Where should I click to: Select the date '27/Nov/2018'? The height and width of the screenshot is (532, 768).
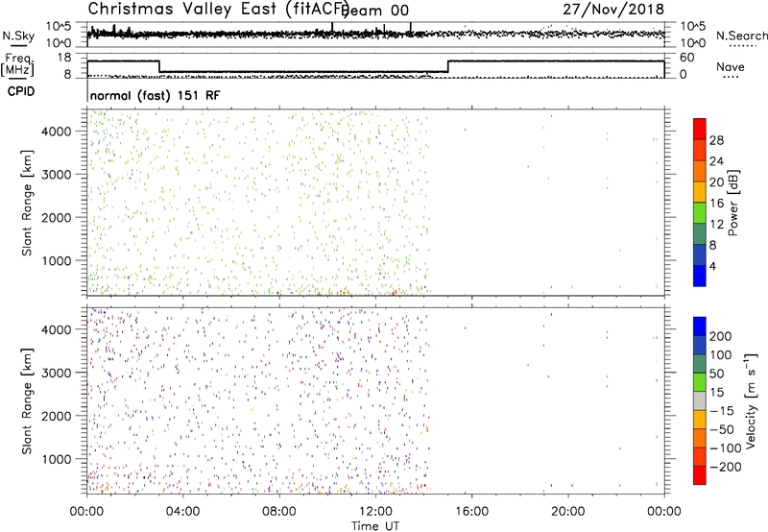pos(613,9)
